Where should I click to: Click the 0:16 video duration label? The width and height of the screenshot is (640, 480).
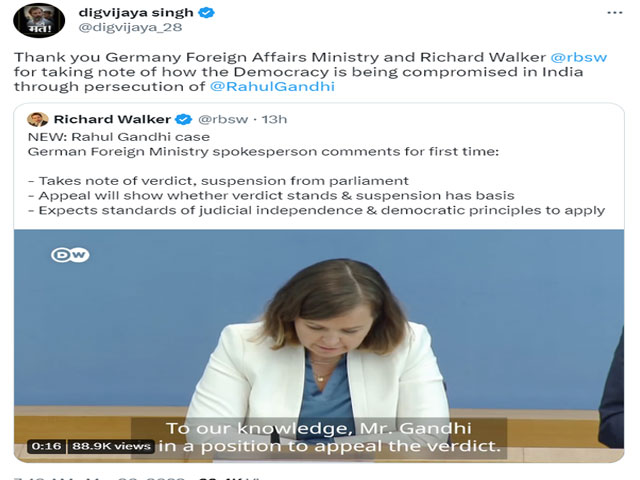pos(46,446)
